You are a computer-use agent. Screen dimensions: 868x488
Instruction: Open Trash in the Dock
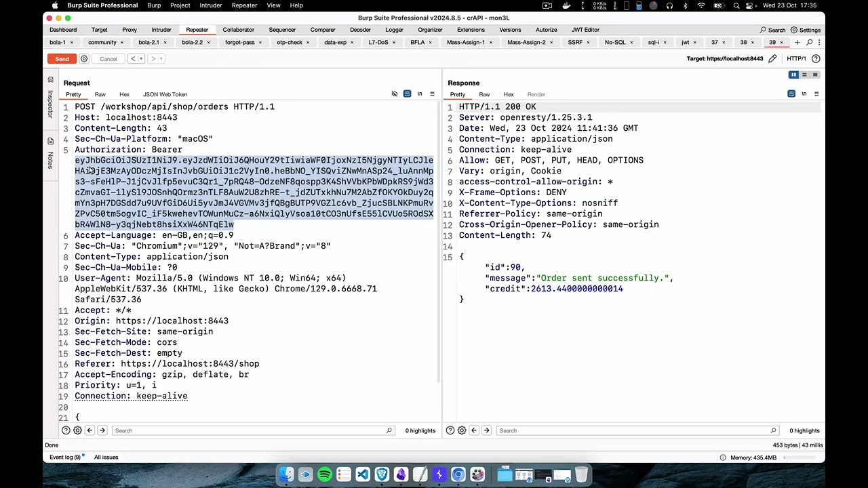pos(581,474)
